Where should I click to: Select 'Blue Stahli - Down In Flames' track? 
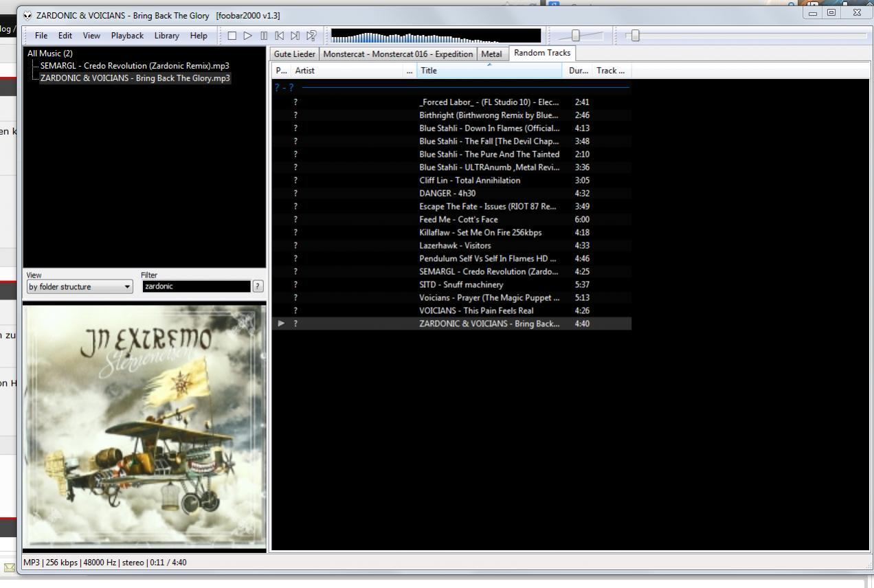451,128
